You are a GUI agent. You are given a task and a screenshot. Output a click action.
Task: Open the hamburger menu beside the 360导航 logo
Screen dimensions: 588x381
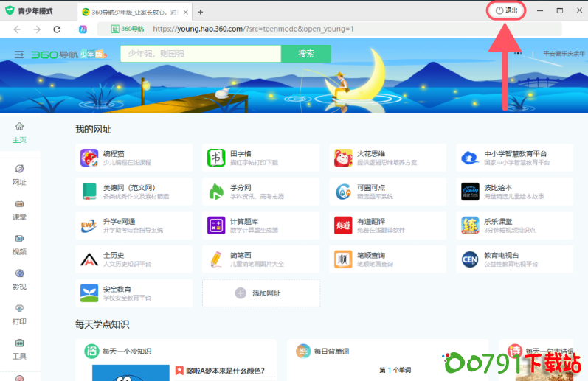click(x=19, y=55)
